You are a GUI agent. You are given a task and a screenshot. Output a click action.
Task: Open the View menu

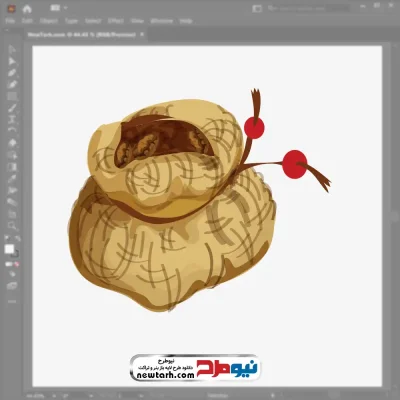click(x=137, y=21)
